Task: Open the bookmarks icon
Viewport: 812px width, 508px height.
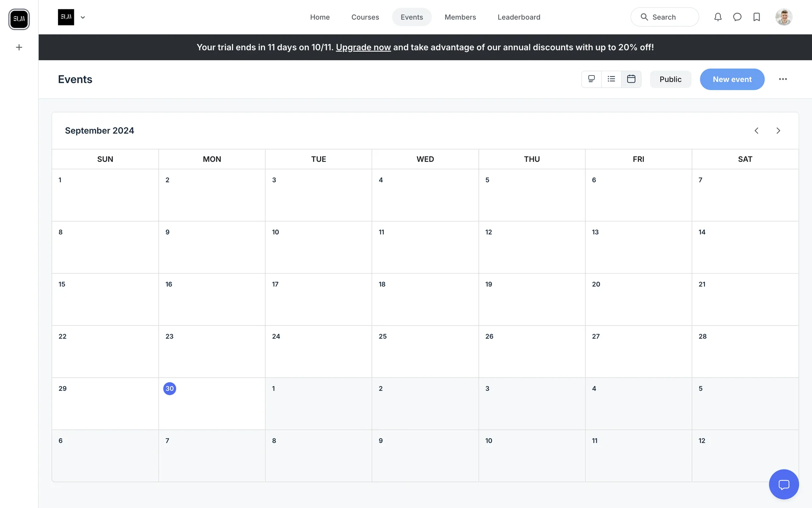Action: click(x=757, y=17)
